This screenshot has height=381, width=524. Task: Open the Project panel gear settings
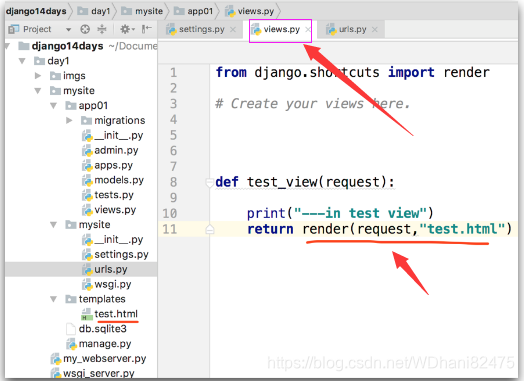(x=127, y=29)
